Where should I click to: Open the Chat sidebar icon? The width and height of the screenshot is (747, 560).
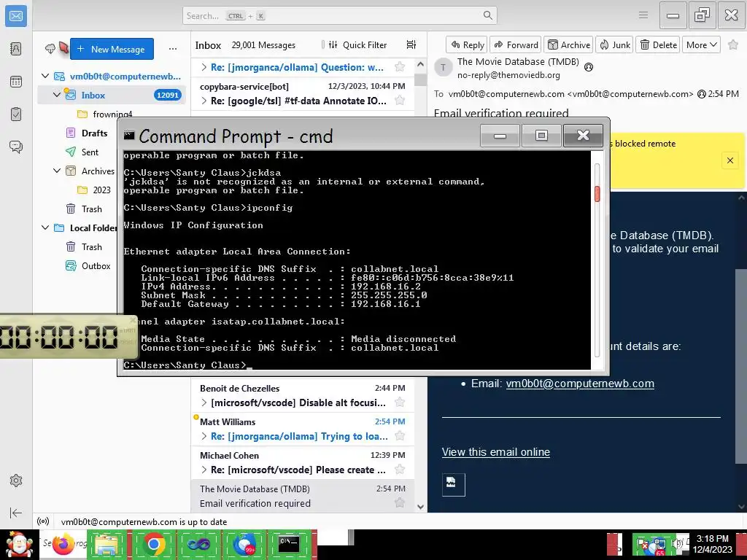tap(16, 147)
